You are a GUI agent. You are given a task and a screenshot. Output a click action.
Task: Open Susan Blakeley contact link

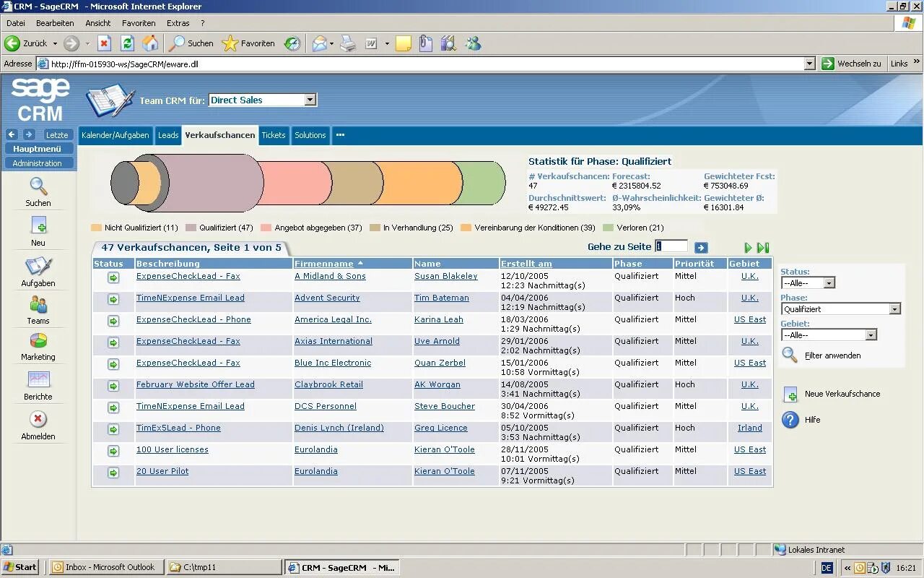tap(446, 276)
